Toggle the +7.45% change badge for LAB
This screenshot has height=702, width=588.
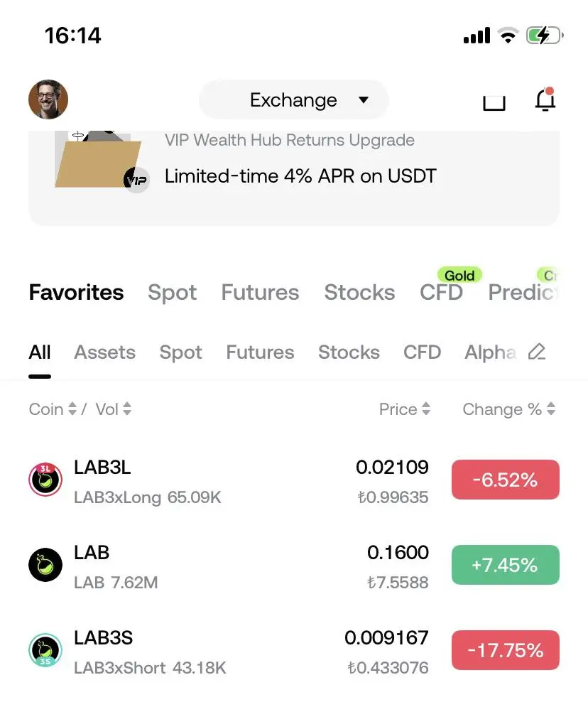(505, 565)
